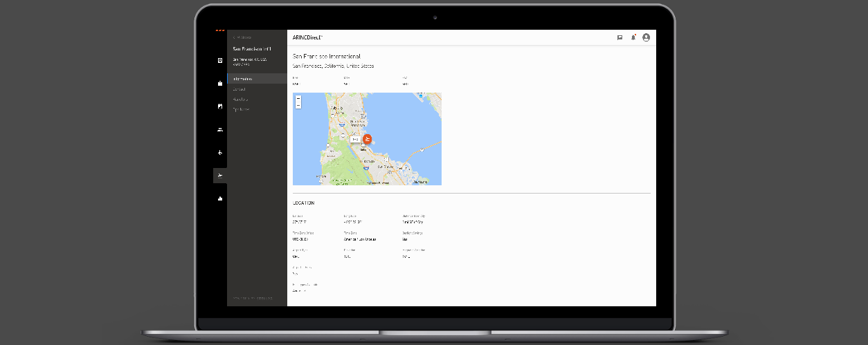Click the ARINCDirect logo title
The image size is (868, 345).
[x=308, y=37]
